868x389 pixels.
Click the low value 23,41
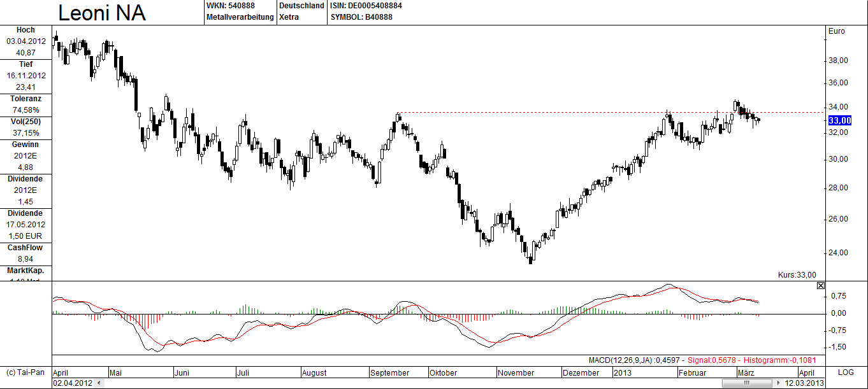click(x=26, y=87)
